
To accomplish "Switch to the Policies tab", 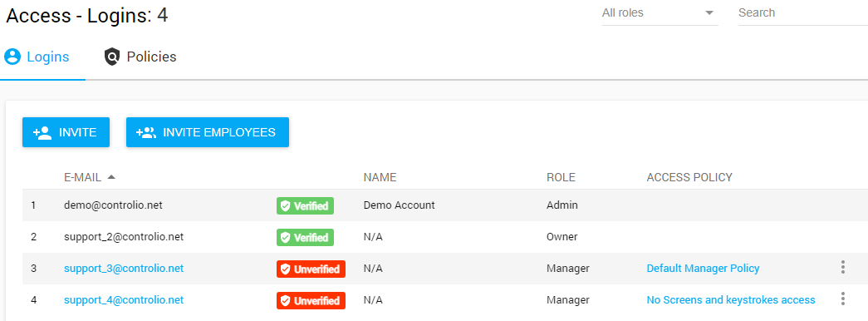I will 140,57.
